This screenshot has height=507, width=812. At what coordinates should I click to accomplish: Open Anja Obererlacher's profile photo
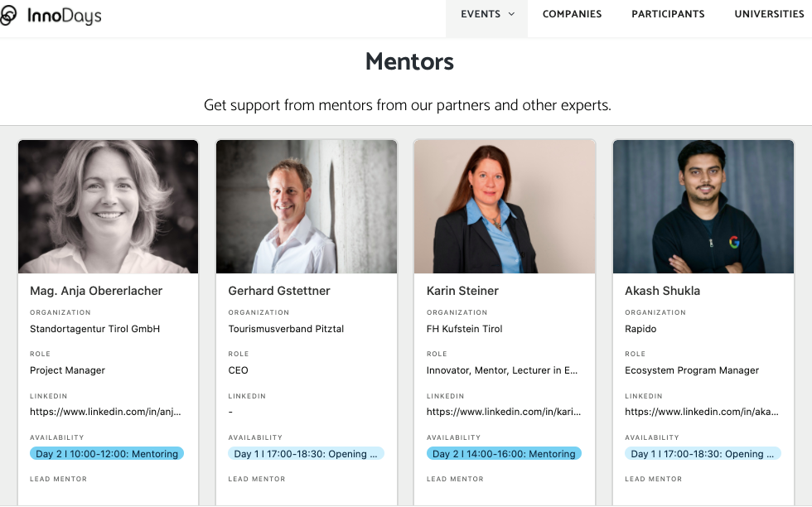(x=109, y=206)
